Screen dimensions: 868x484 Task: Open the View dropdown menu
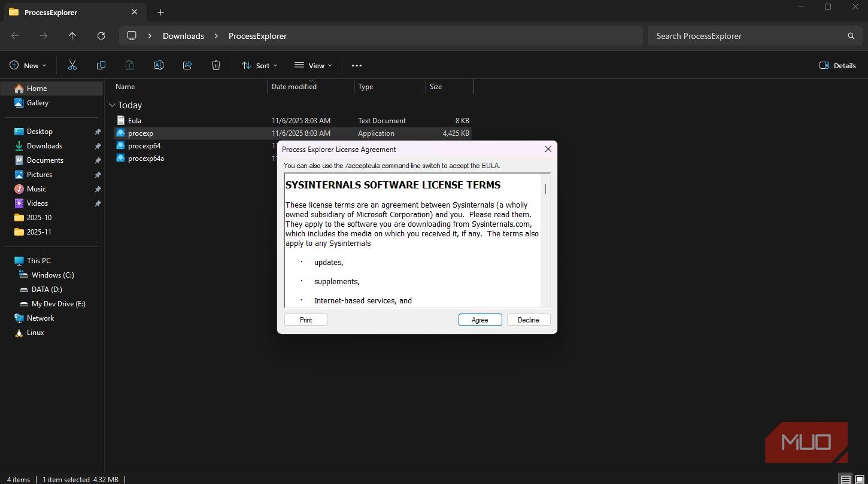[x=312, y=66]
